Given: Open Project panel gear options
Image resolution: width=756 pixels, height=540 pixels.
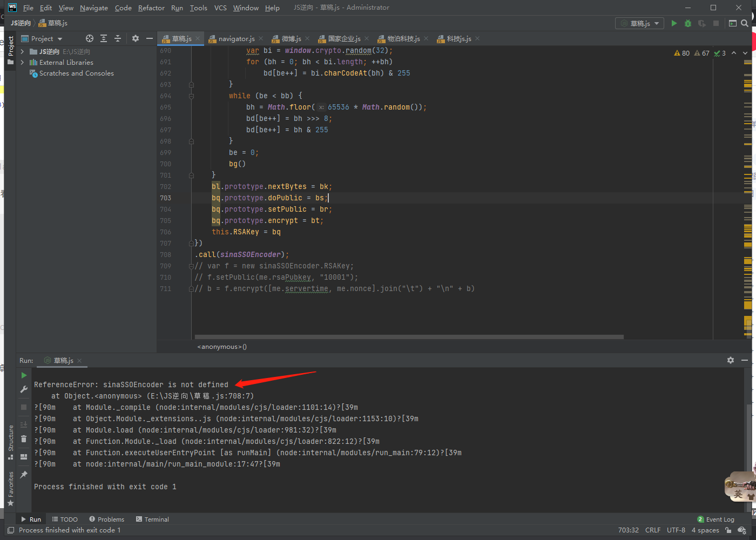Looking at the screenshot, I should 136,38.
